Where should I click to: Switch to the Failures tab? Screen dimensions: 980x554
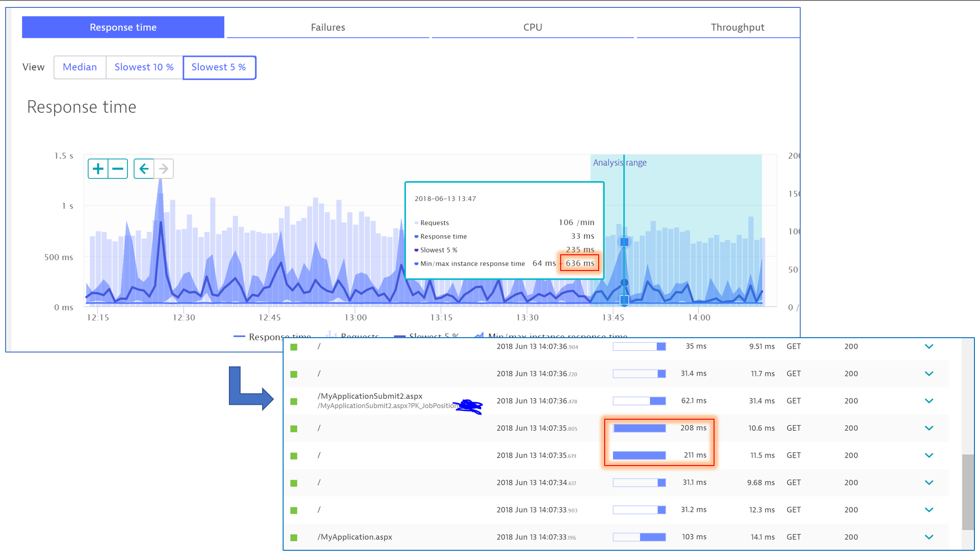tap(328, 27)
